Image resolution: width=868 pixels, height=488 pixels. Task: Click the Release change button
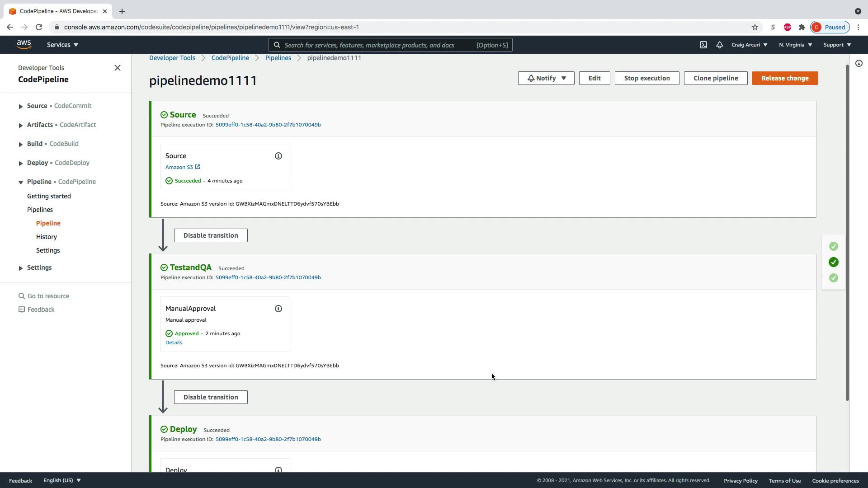pyautogui.click(x=785, y=78)
